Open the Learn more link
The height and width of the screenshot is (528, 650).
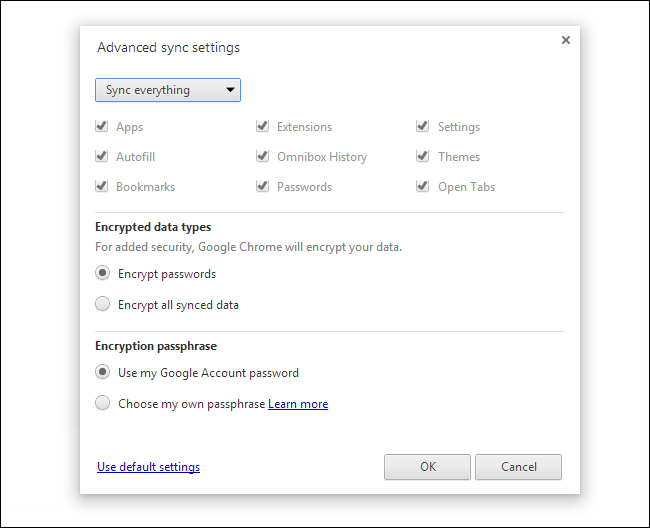(x=298, y=404)
